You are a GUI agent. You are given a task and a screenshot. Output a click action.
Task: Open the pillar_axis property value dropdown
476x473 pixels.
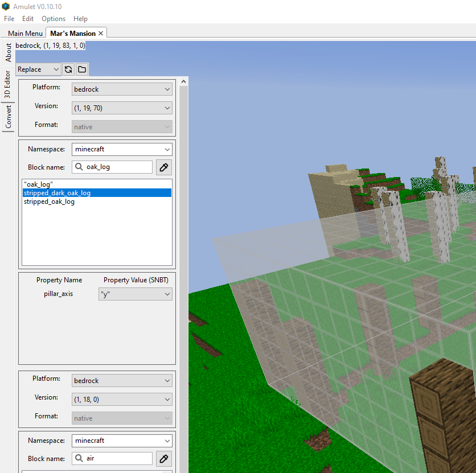pyautogui.click(x=135, y=294)
